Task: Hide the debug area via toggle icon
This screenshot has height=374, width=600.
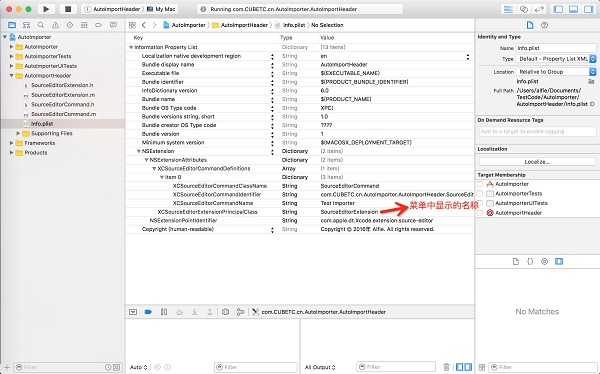Action: (x=133, y=312)
